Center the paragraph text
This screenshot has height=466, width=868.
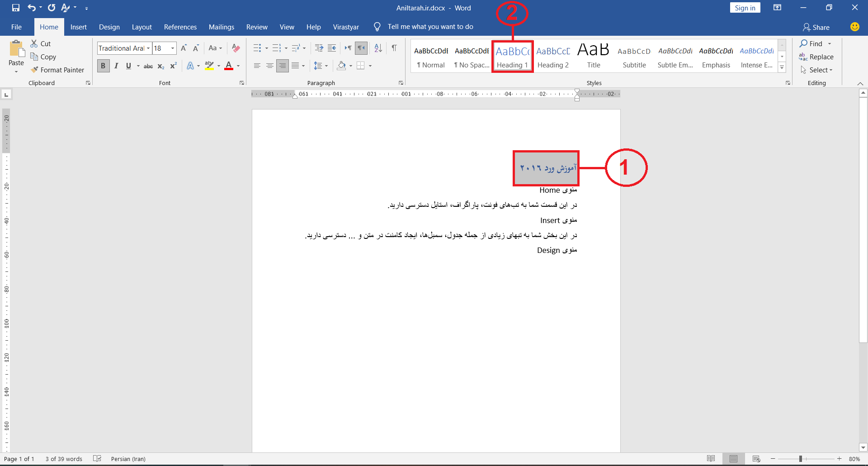click(270, 66)
